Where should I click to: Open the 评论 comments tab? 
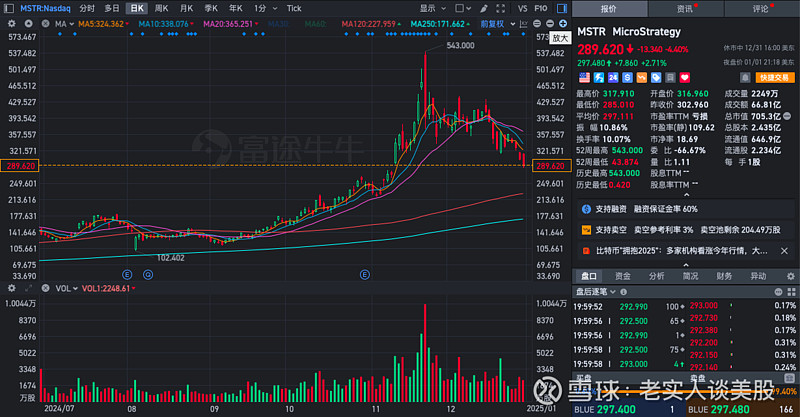coord(762,9)
